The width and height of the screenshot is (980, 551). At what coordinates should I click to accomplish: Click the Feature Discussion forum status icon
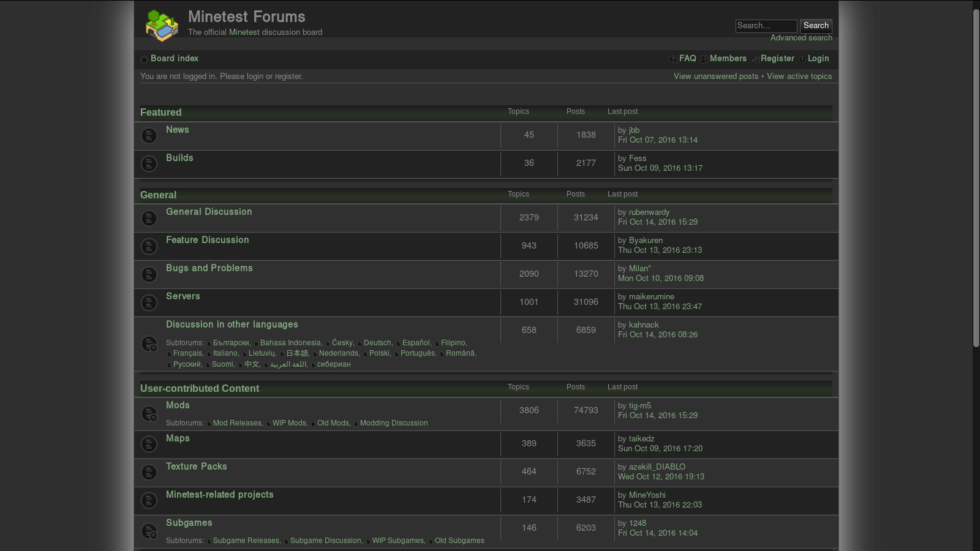(149, 246)
